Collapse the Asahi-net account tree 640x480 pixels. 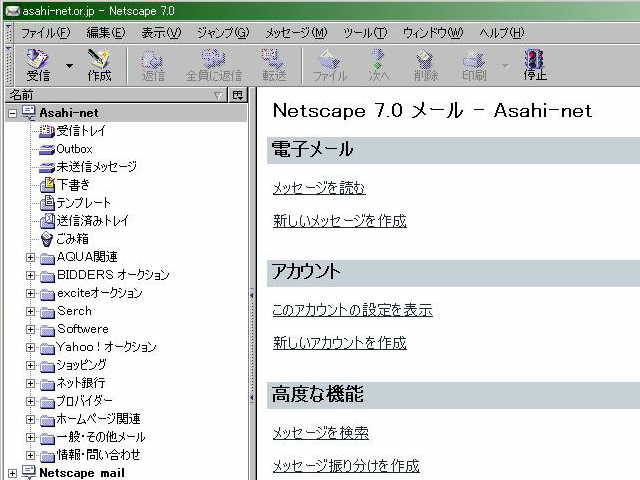click(x=13, y=113)
